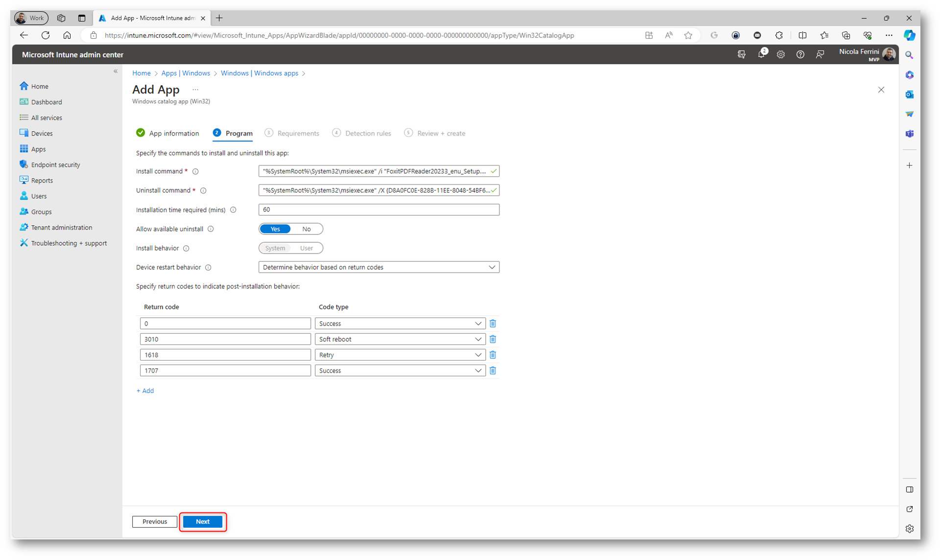Delete the 1618 return code row
Screen dimensions: 941x560
pos(493,355)
